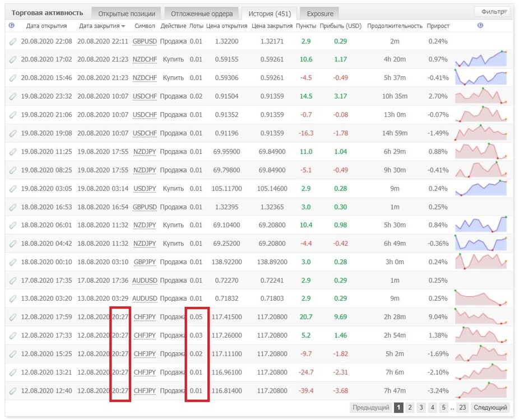Sort by Прибыль (USD) column header
This screenshot has width=519, height=420.
[x=340, y=26]
